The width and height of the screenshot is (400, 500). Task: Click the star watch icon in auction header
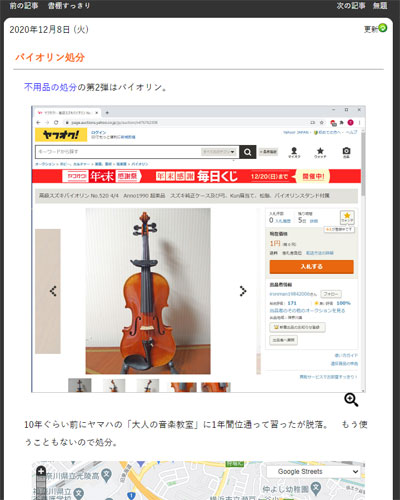pyautogui.click(x=320, y=152)
